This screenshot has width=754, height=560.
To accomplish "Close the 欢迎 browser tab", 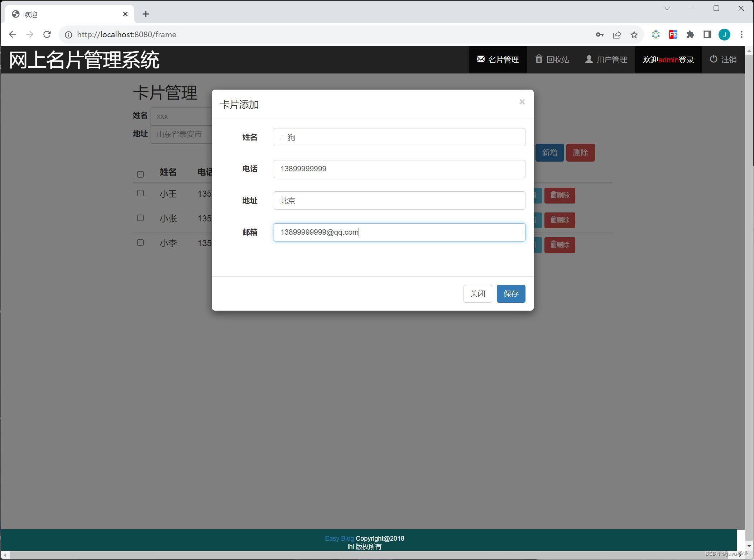I will coord(125,14).
